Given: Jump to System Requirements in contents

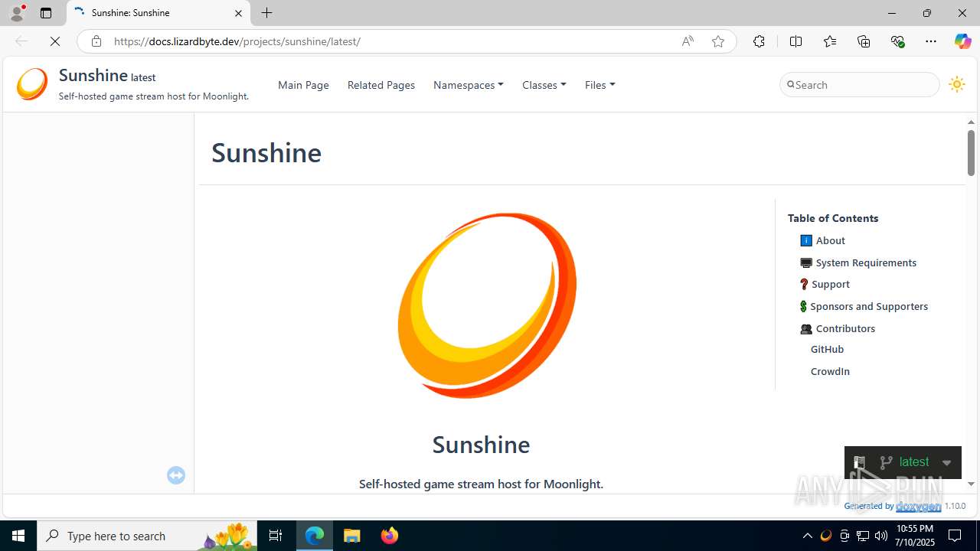Looking at the screenshot, I should 866,262.
